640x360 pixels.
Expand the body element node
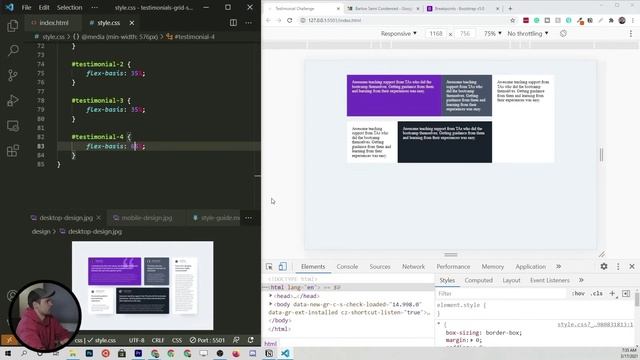point(270,304)
